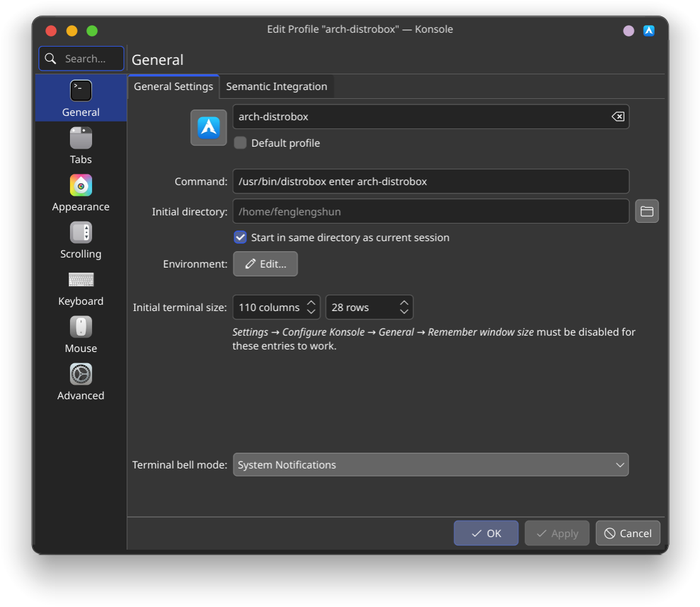This screenshot has height=607, width=700.
Task: Minimize window with yellow button
Action: [72, 31]
